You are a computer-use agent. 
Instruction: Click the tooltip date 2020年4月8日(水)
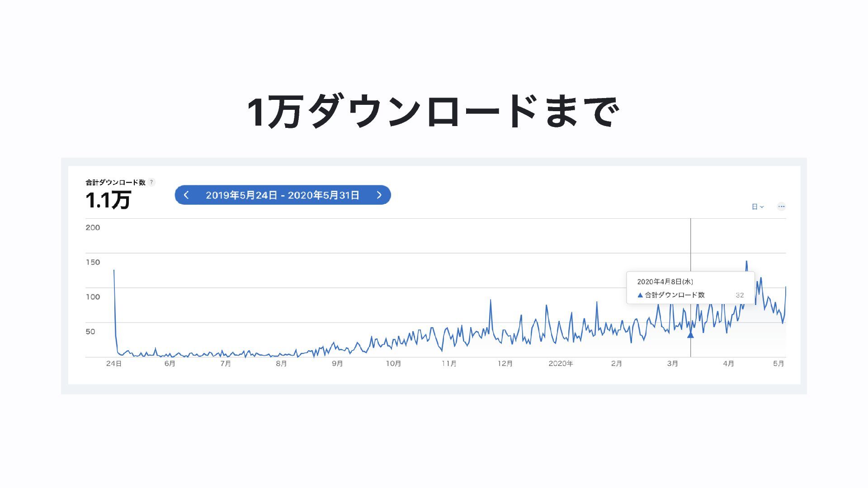click(x=665, y=282)
